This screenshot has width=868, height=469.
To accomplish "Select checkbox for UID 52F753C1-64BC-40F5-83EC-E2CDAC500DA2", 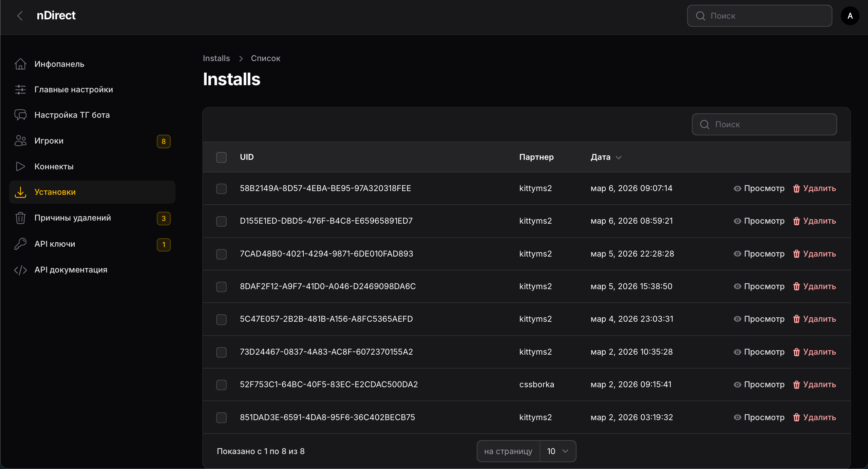I will click(221, 385).
